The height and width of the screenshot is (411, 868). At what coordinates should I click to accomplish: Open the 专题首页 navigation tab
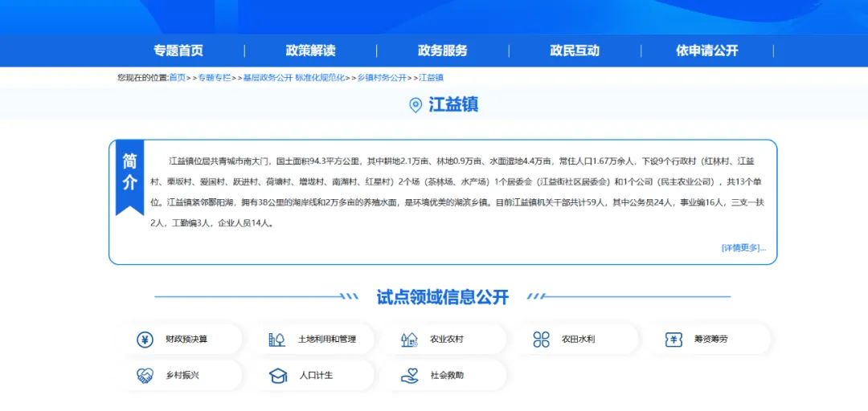click(178, 51)
